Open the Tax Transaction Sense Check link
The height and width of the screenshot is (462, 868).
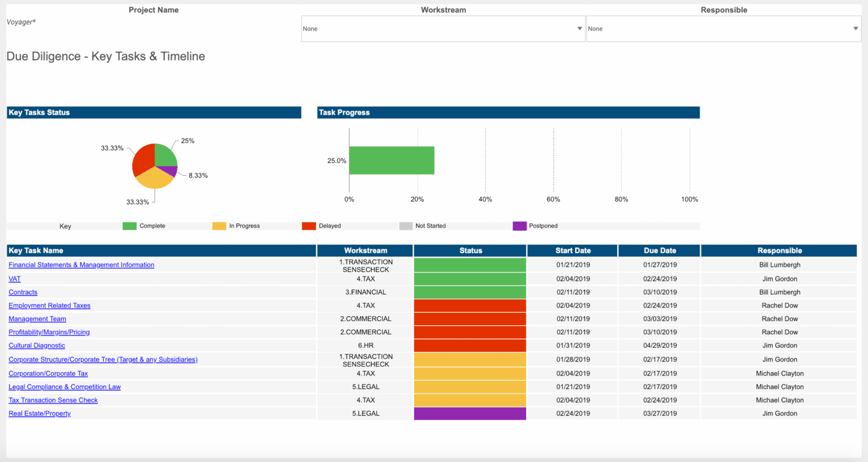(53, 400)
